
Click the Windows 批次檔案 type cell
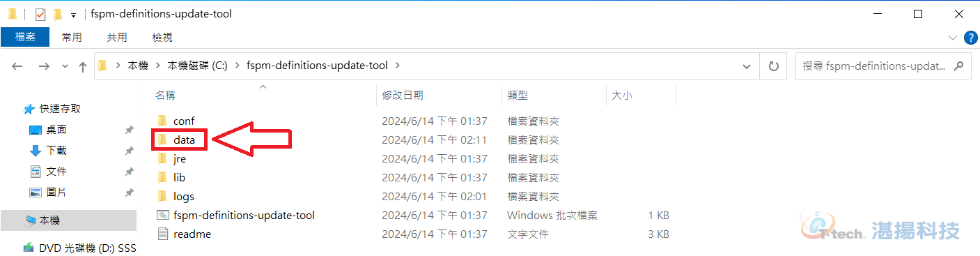(x=552, y=215)
